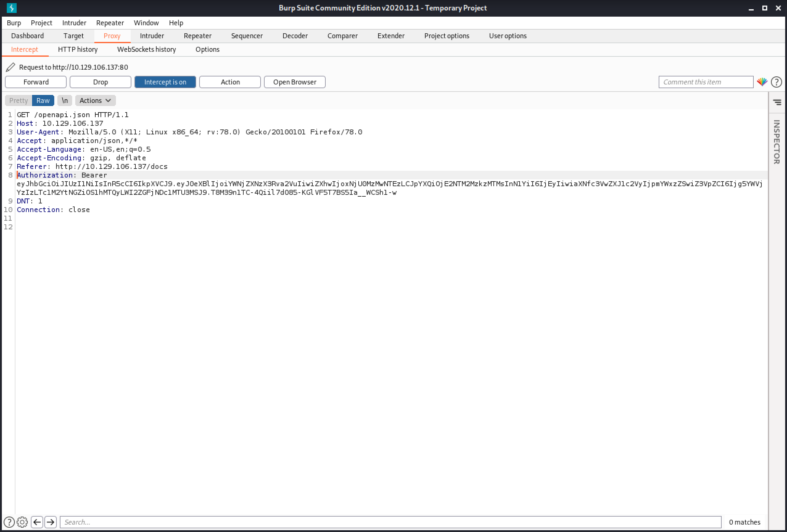The image size is (787, 532).
Task: Switch to Target tab
Action: coord(73,36)
